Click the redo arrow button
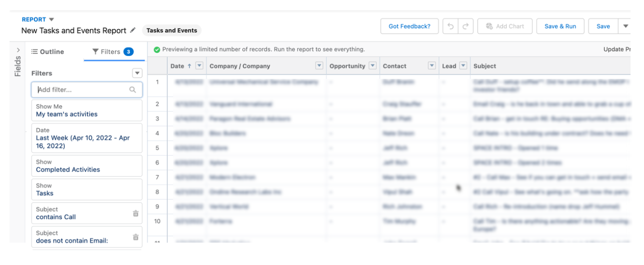The width and height of the screenshot is (644, 265). (x=465, y=26)
